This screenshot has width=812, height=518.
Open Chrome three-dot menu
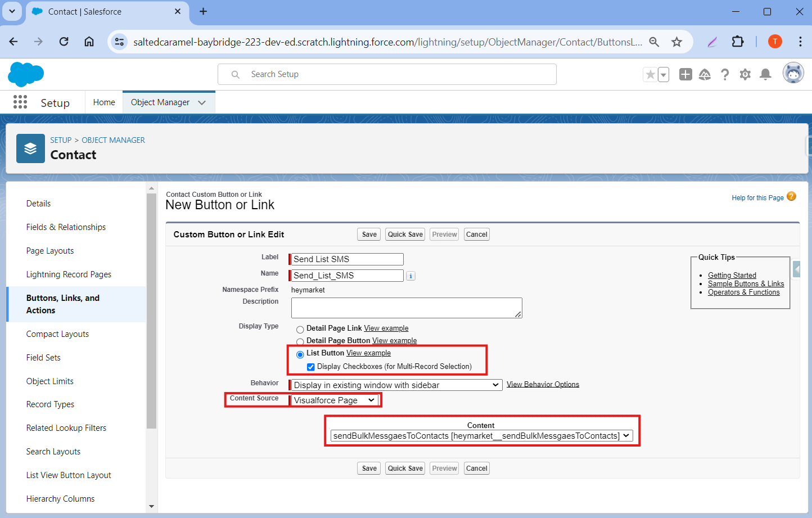point(800,42)
